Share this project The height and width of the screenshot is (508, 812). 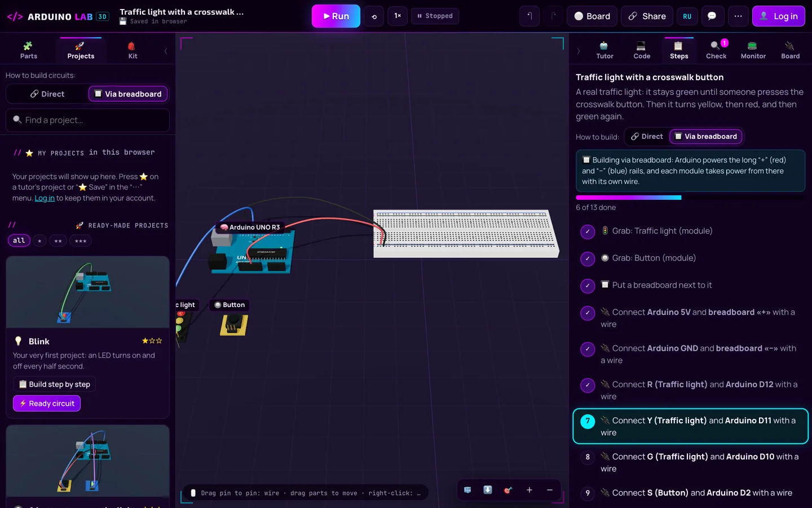pos(647,16)
